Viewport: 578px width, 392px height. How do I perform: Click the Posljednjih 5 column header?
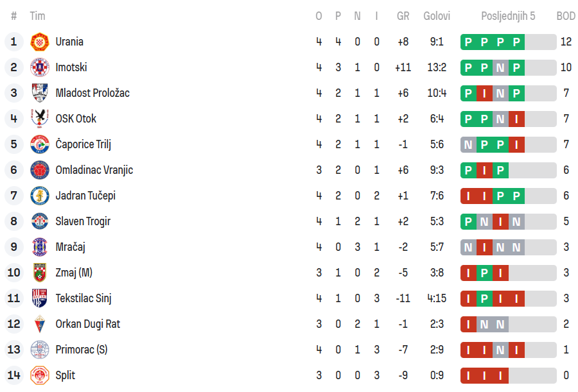click(x=508, y=16)
